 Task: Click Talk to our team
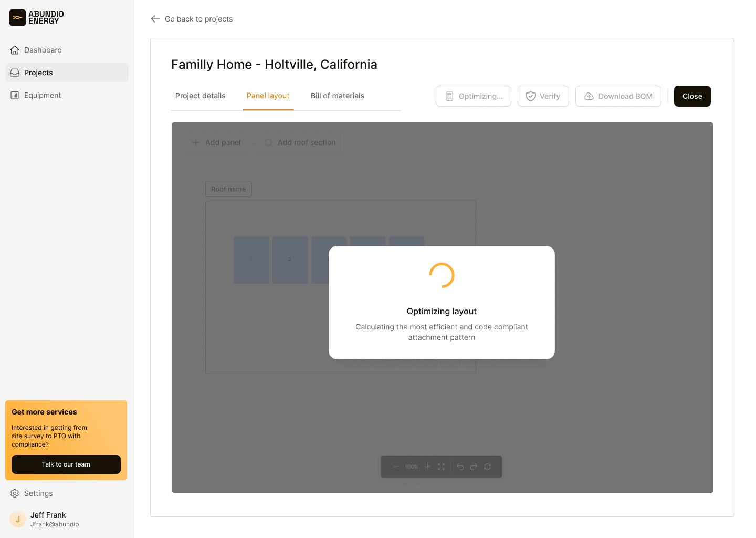[66, 464]
